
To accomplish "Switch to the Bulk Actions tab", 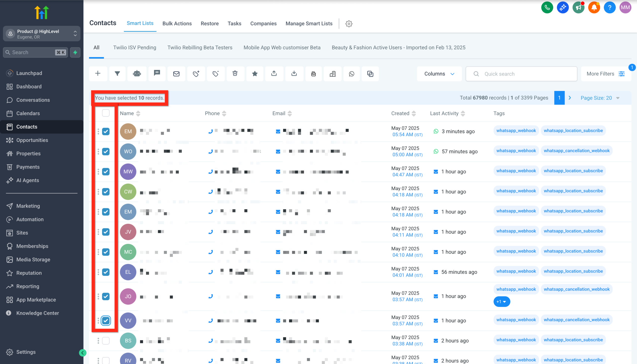I will pos(177,24).
